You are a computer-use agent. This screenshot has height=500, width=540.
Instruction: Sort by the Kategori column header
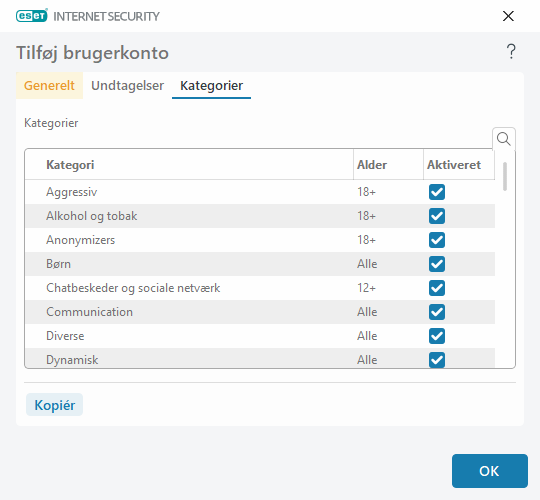tap(189, 165)
